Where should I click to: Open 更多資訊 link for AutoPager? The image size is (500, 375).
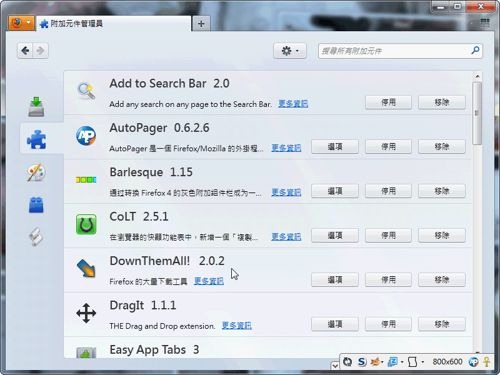(x=286, y=148)
